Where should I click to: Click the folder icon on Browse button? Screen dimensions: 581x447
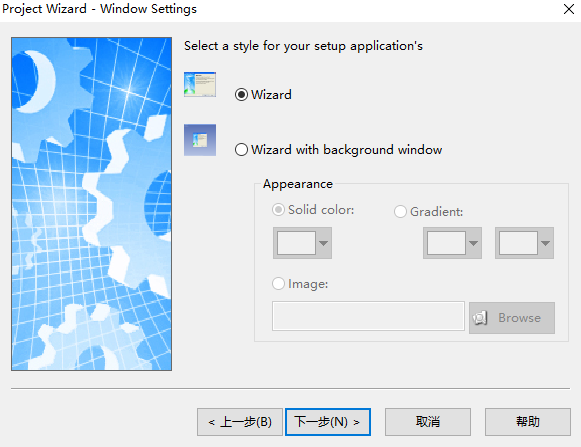point(480,318)
